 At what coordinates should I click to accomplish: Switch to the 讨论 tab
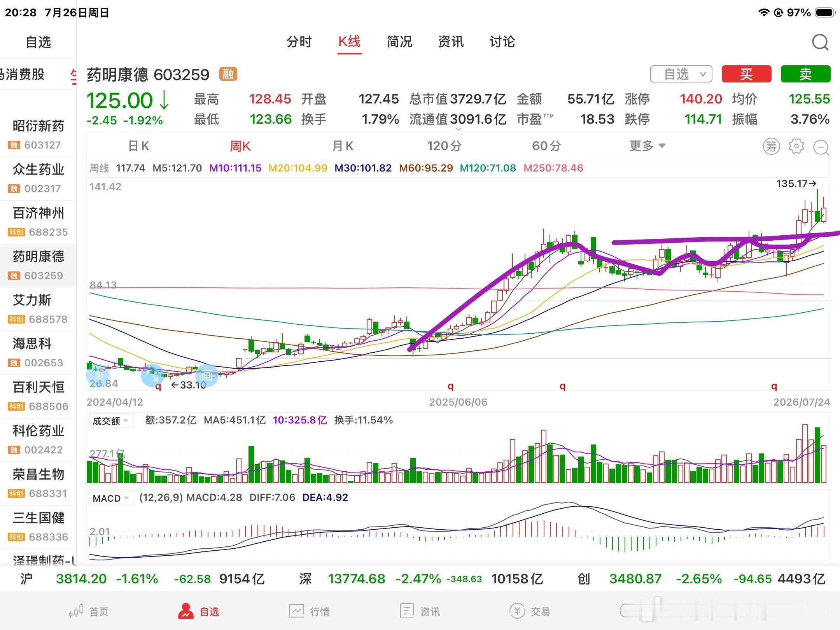(502, 42)
